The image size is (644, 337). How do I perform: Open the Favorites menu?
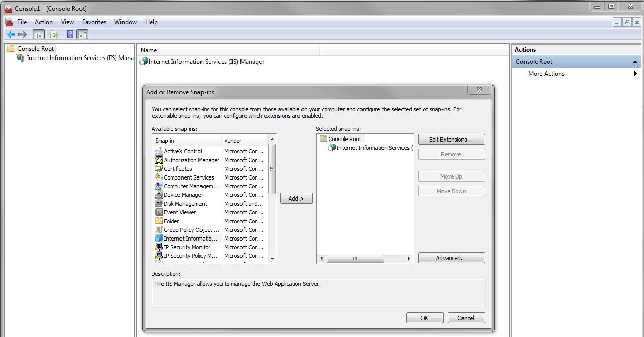[94, 22]
